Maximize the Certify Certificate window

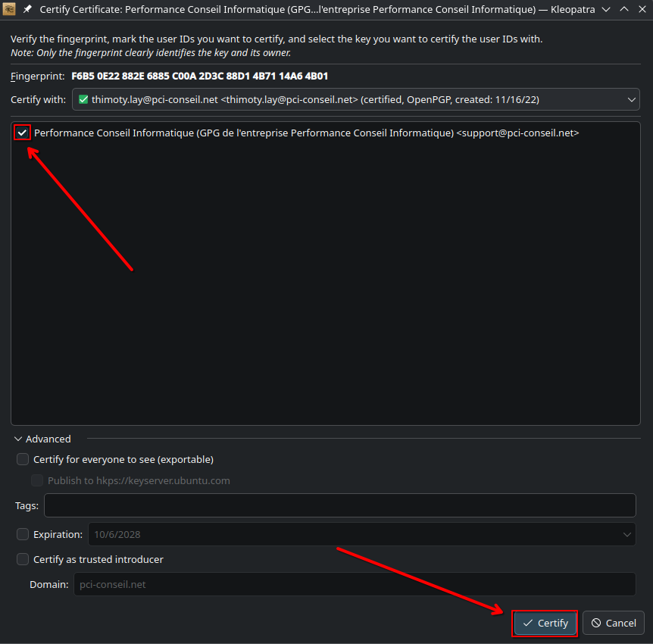click(623, 9)
